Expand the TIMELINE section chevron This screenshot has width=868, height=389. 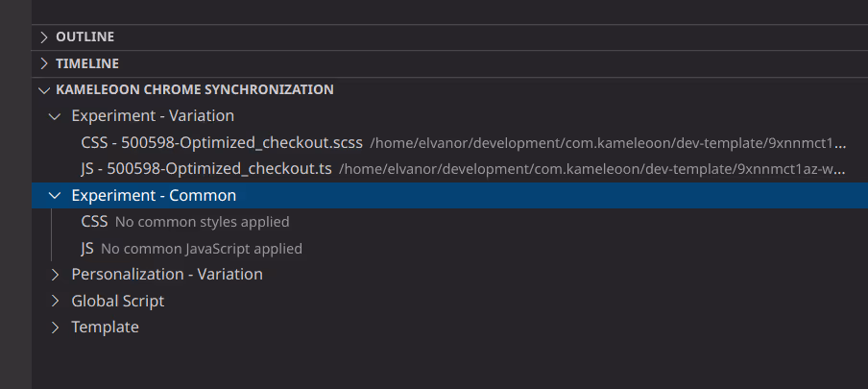tap(44, 63)
